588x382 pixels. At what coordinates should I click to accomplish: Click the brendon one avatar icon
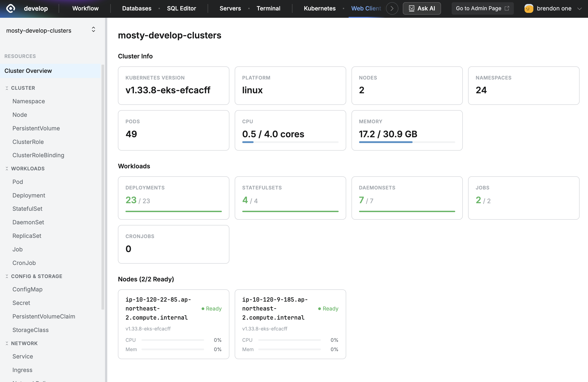pos(529,8)
